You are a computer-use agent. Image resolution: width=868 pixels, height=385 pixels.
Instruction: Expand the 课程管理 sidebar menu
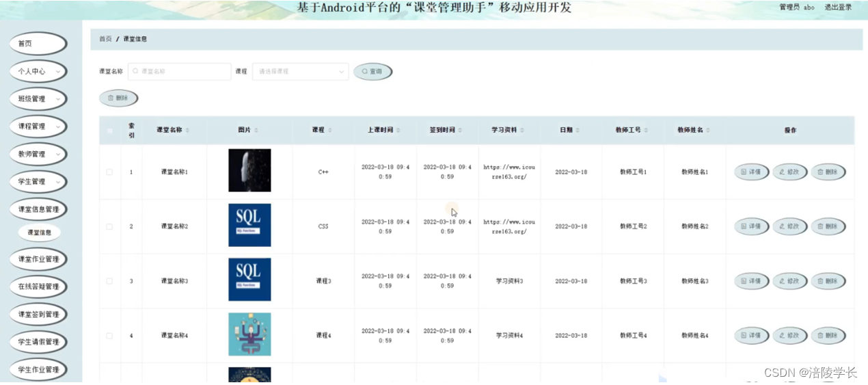(x=38, y=127)
